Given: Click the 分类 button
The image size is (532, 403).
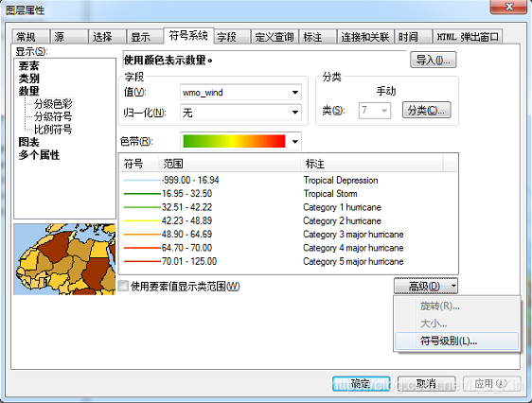Looking at the screenshot, I should pyautogui.click(x=427, y=110).
